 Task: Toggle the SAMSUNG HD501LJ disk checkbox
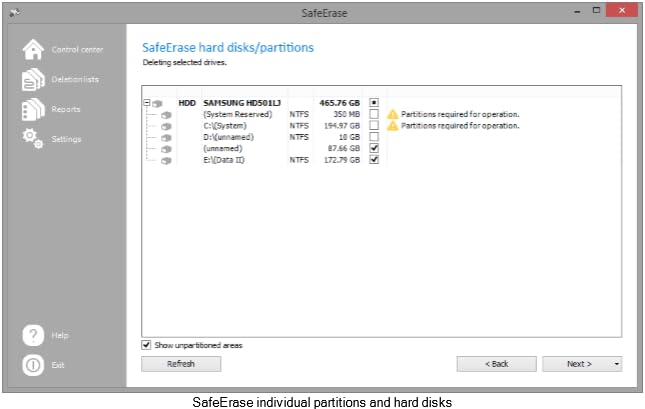[x=374, y=102]
